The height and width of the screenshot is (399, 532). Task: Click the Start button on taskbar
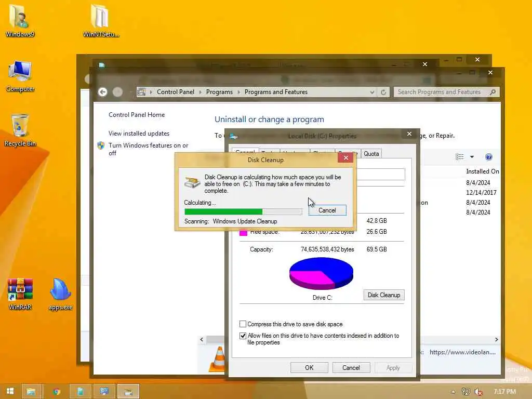10,391
